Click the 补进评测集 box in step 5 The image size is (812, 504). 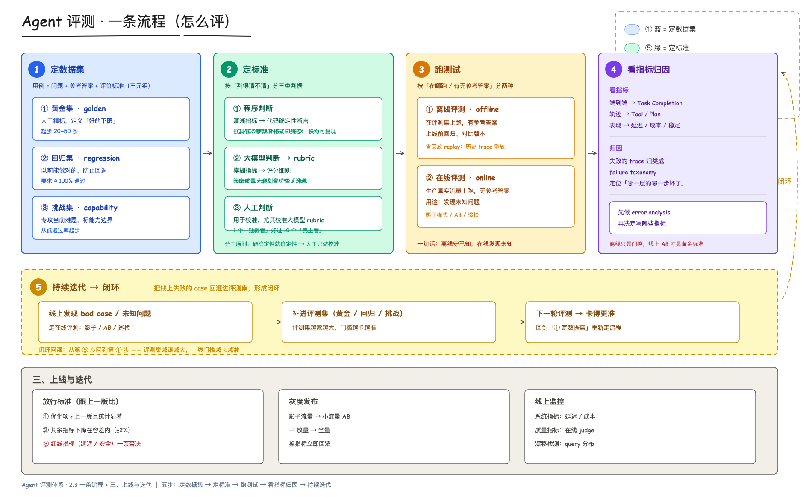[x=389, y=322]
